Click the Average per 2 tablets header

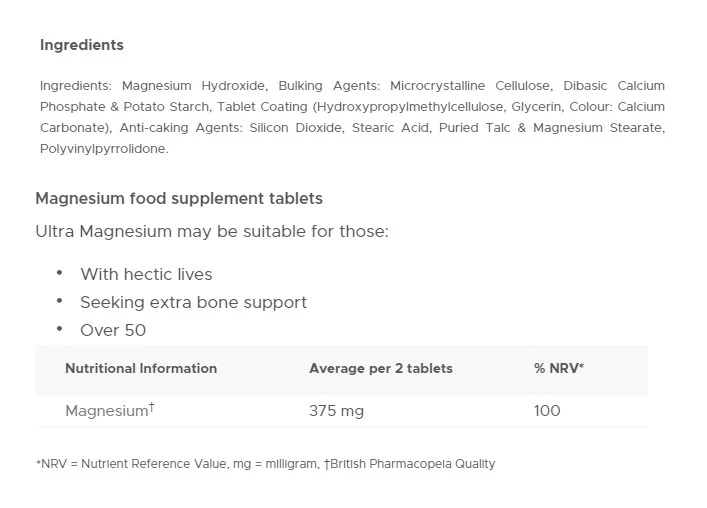click(381, 368)
